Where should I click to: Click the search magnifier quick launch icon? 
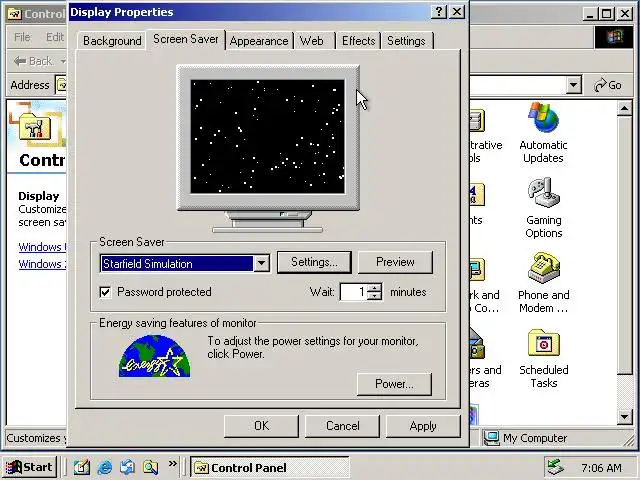(150, 467)
